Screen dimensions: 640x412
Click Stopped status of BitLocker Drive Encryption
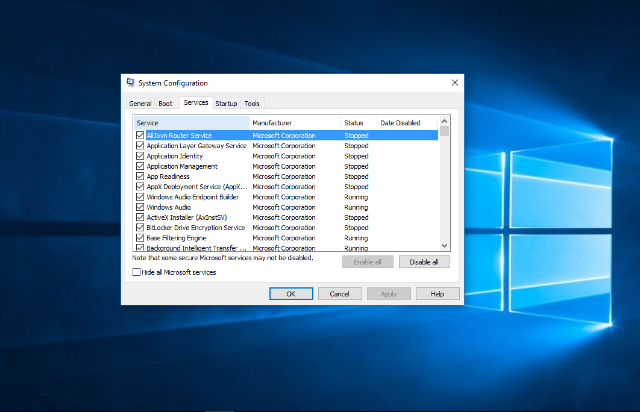[x=356, y=227]
